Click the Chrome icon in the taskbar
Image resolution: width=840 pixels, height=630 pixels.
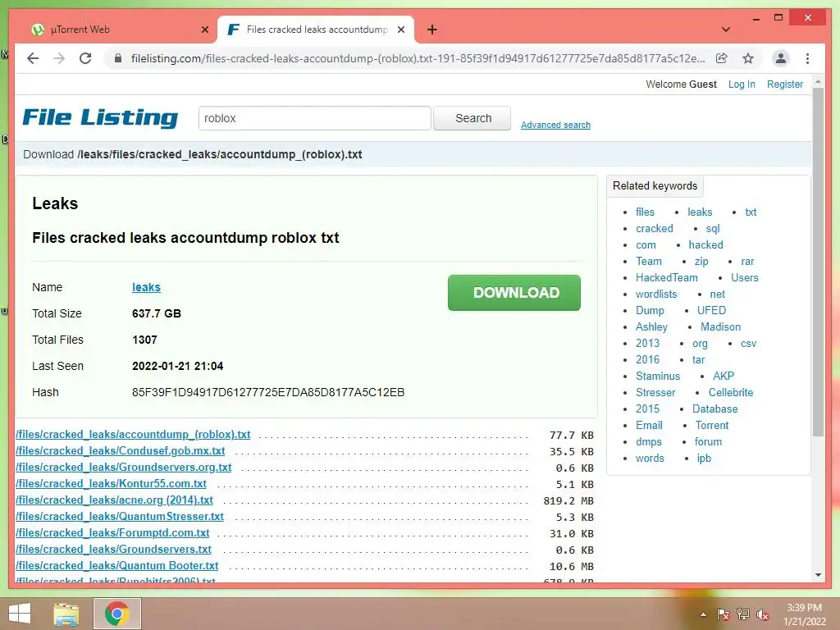[117, 614]
